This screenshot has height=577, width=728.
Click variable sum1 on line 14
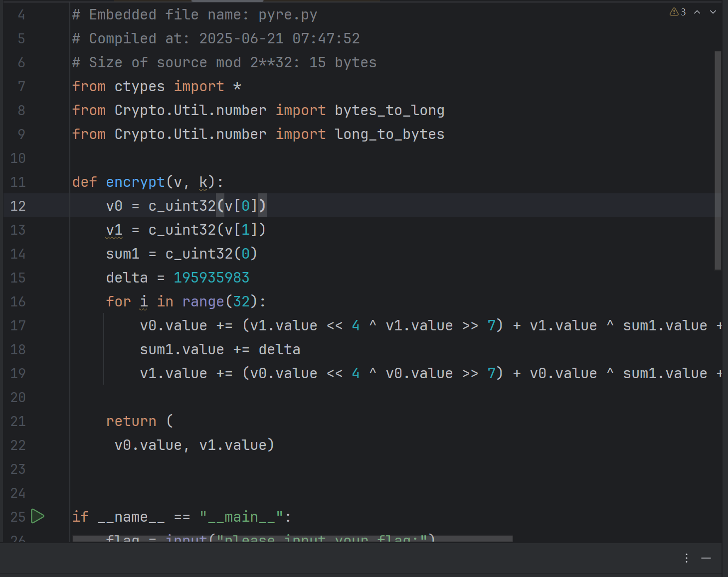[x=123, y=254]
